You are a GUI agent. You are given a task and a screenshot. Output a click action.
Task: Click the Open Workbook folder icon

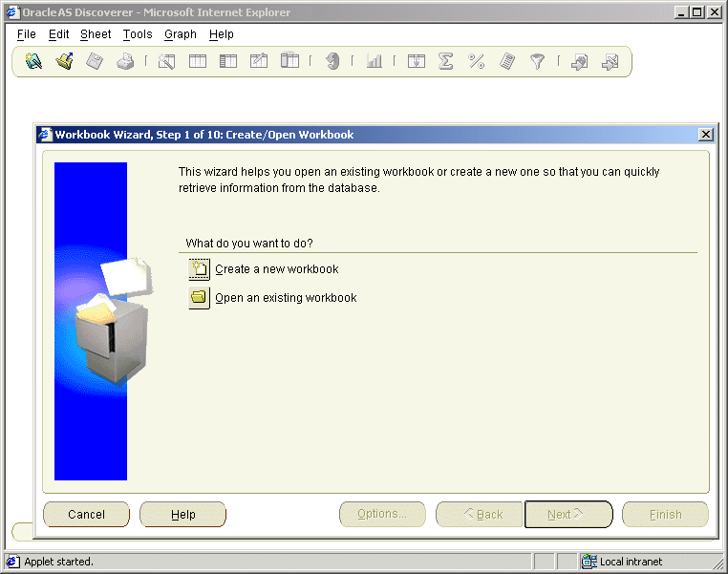[64, 61]
